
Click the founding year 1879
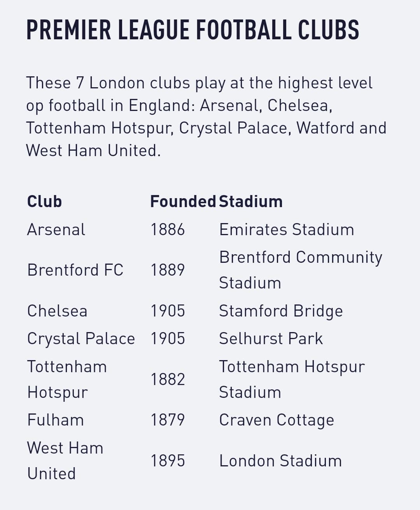(x=168, y=420)
